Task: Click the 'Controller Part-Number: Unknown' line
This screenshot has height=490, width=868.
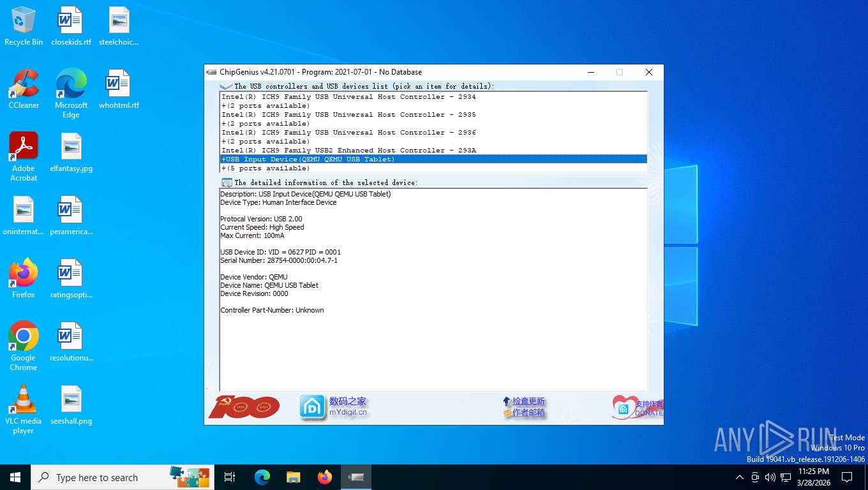Action: (x=272, y=310)
